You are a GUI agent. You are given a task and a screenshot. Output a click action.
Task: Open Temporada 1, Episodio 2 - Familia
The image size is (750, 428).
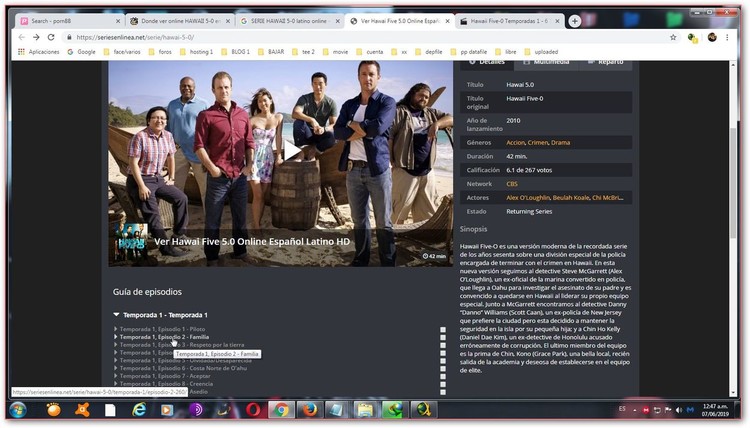coord(165,337)
